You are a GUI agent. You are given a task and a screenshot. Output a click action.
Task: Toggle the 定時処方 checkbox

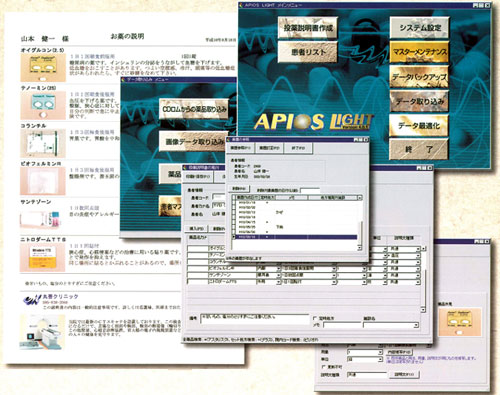(315, 318)
